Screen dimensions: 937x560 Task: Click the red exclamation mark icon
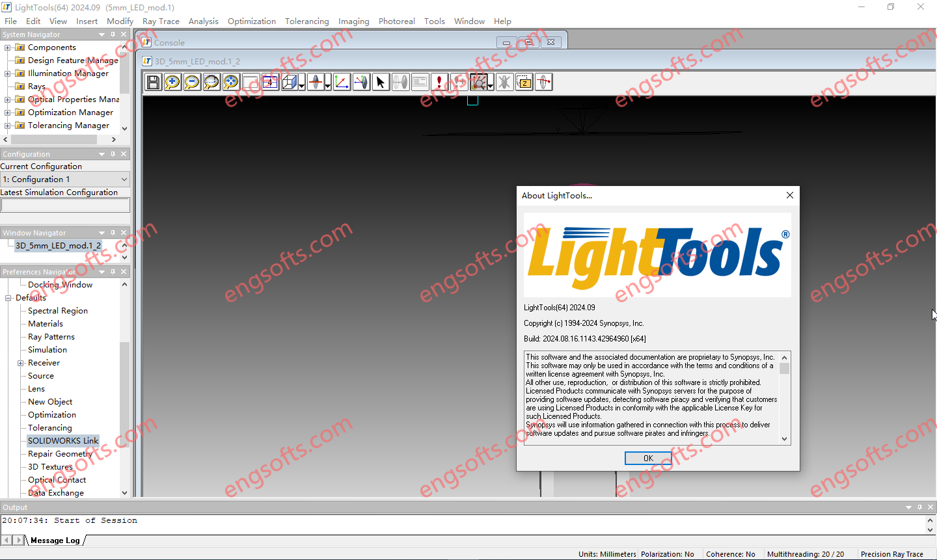[x=439, y=82]
